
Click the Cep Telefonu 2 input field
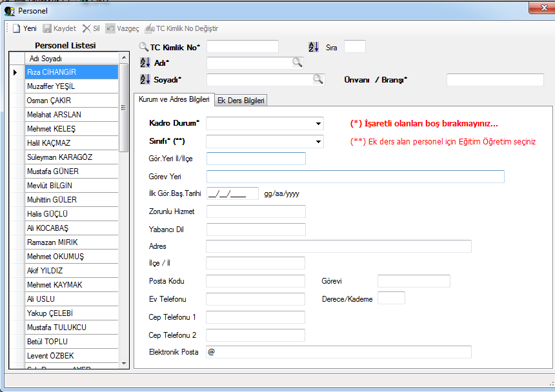coord(256,335)
